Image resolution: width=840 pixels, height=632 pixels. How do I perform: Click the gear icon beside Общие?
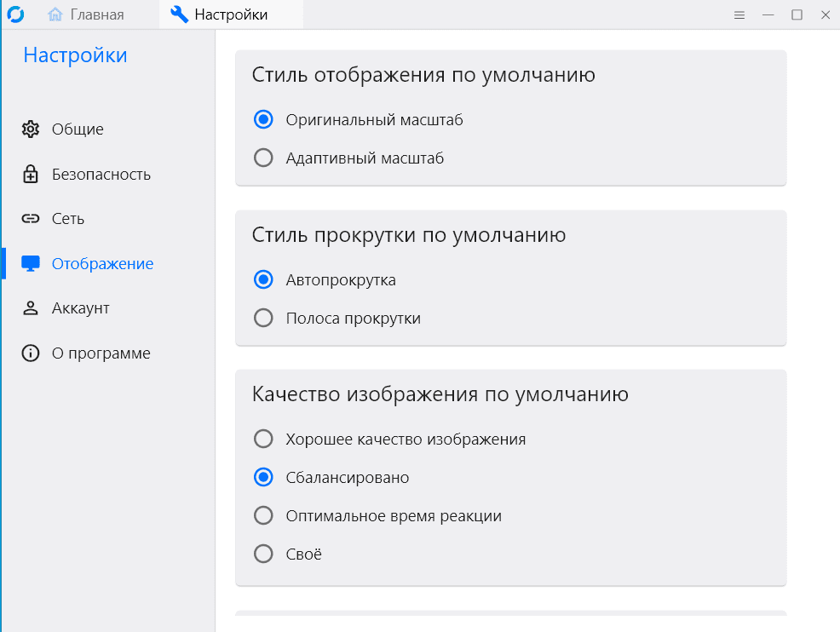point(31,129)
